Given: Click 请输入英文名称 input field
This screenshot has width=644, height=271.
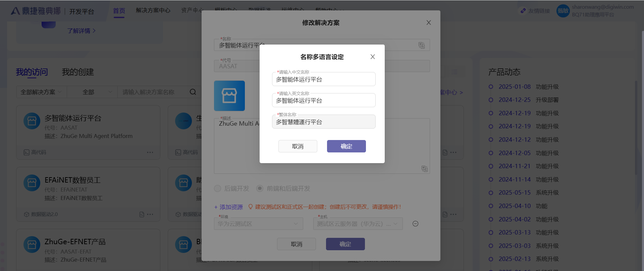Looking at the screenshot, I should tap(324, 100).
